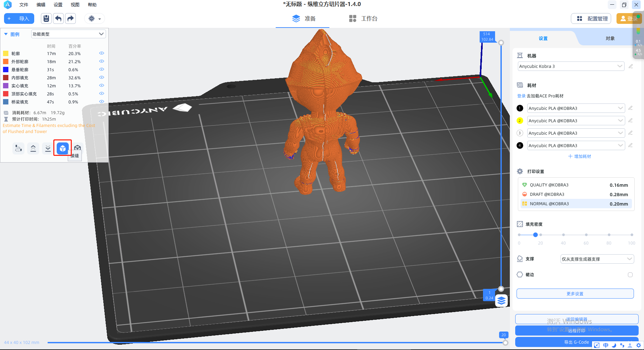Open filament 2 Anycubic PLA dropdown
Screen dimensions: 644x350
[x=576, y=121]
